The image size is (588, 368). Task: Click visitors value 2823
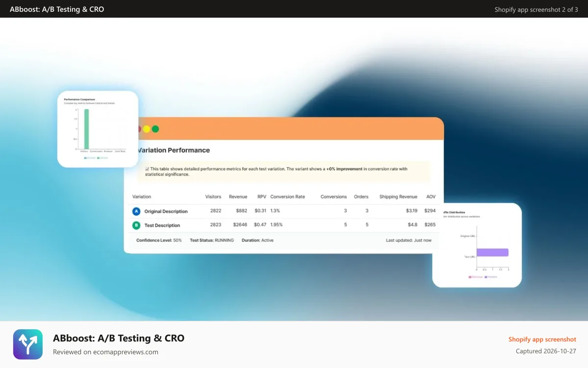(x=216, y=225)
